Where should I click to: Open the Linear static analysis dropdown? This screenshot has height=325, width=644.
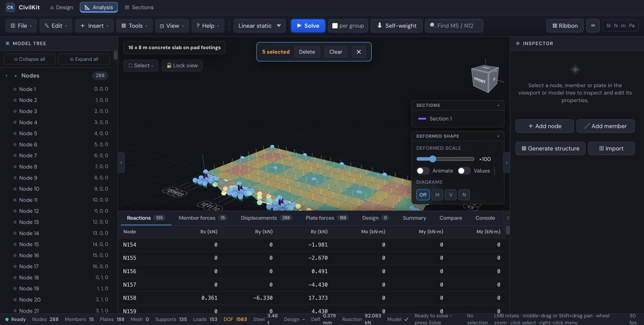tap(259, 25)
